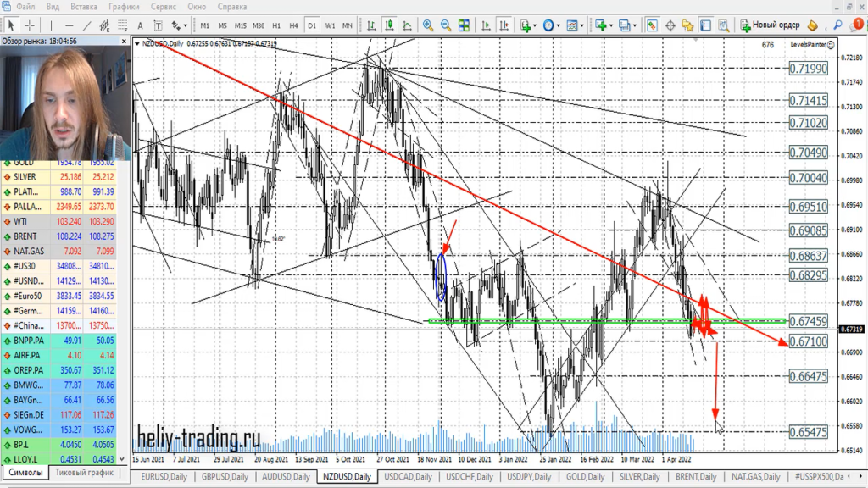Switch chart to H4 timeframe

(293, 25)
